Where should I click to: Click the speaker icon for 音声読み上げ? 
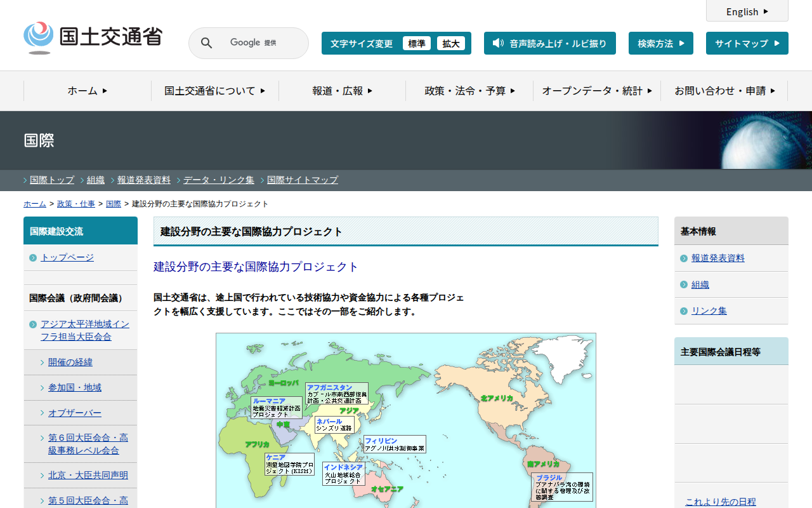[x=498, y=43]
